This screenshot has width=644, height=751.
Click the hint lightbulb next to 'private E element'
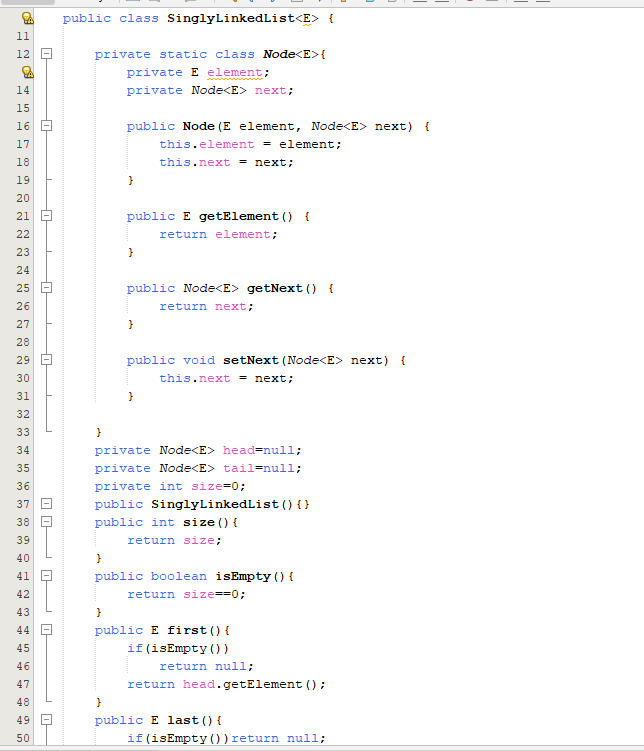27,72
